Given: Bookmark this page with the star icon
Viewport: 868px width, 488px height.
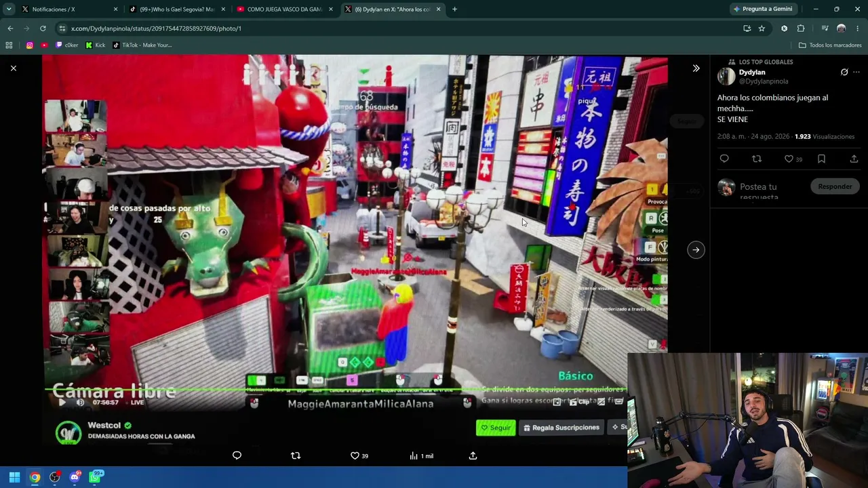Looking at the screenshot, I should pyautogui.click(x=762, y=28).
